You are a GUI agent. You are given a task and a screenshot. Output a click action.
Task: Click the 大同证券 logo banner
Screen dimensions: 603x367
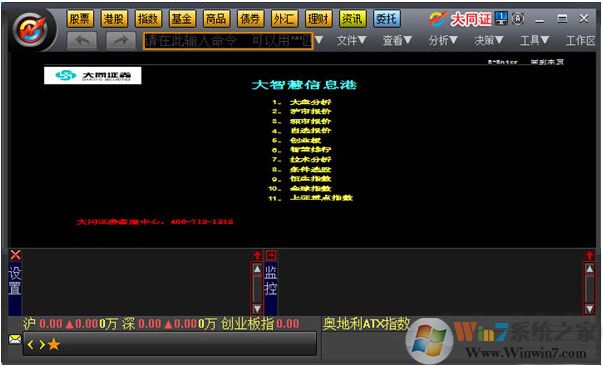[92, 75]
